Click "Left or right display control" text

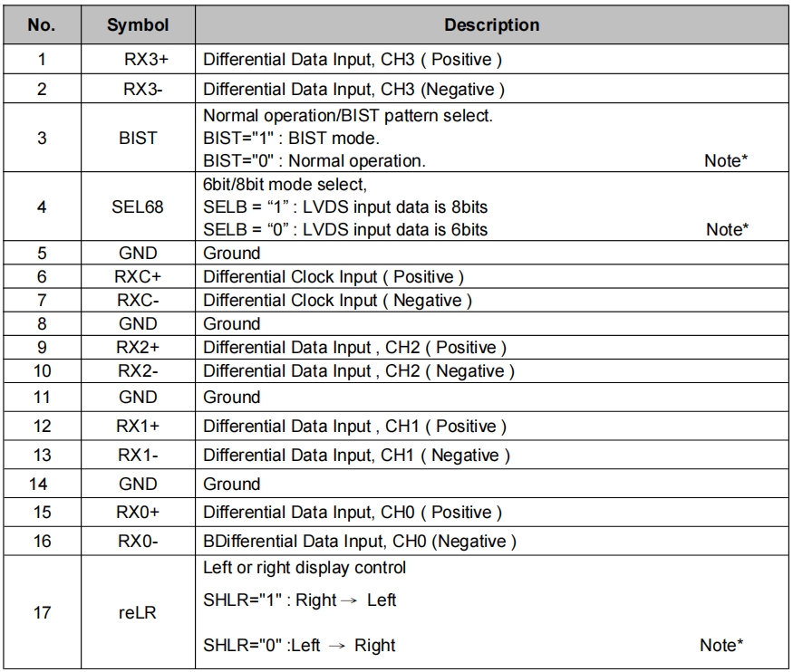pos(305,568)
